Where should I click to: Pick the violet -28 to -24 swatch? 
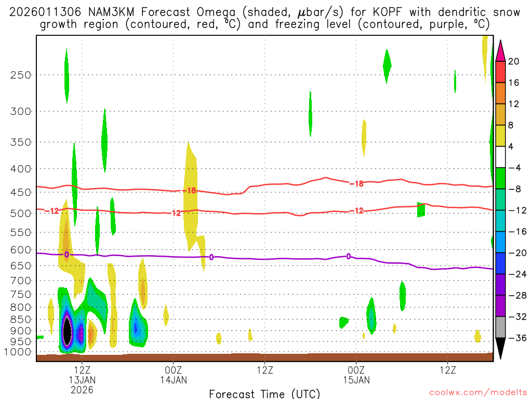500,285
